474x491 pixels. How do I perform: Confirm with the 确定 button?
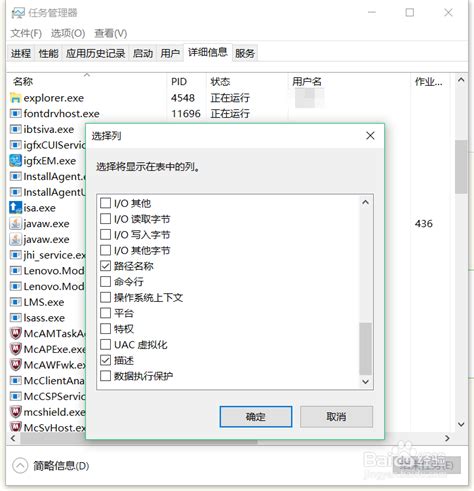coord(256,416)
